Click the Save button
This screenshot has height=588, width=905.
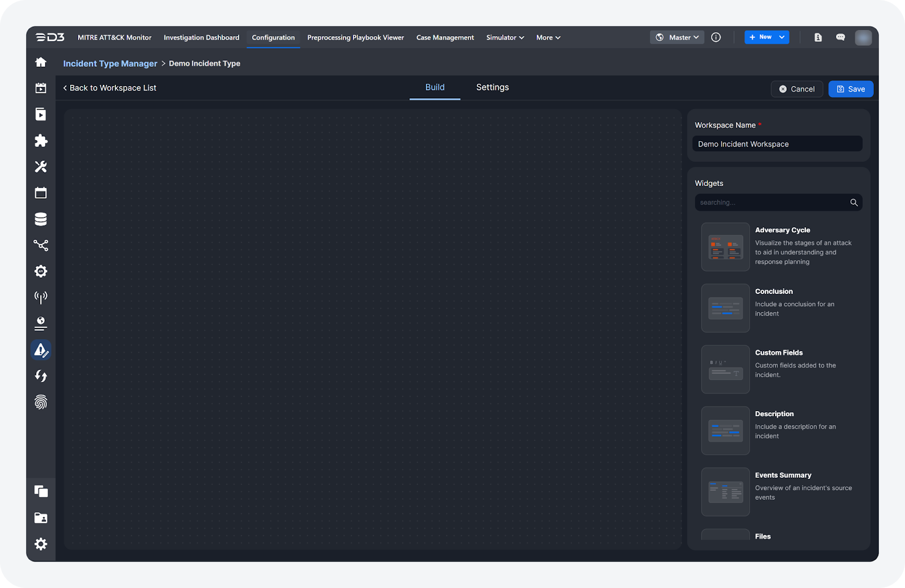[x=851, y=89]
